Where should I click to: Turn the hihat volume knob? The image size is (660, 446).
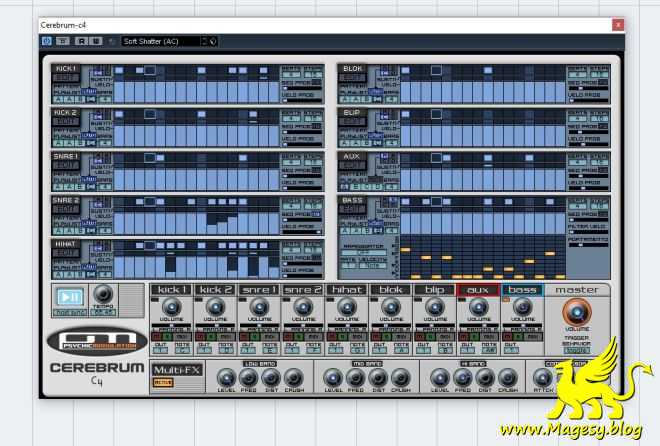346,307
